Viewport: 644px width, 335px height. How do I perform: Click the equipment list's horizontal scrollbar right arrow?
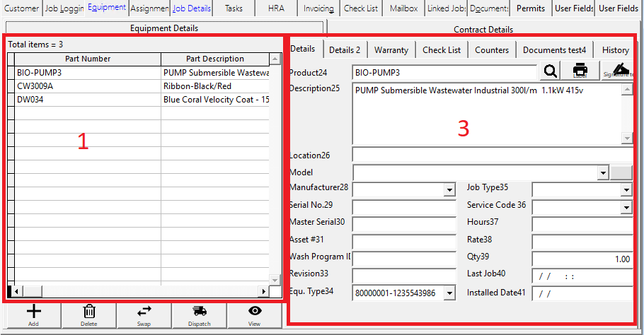pyautogui.click(x=264, y=291)
